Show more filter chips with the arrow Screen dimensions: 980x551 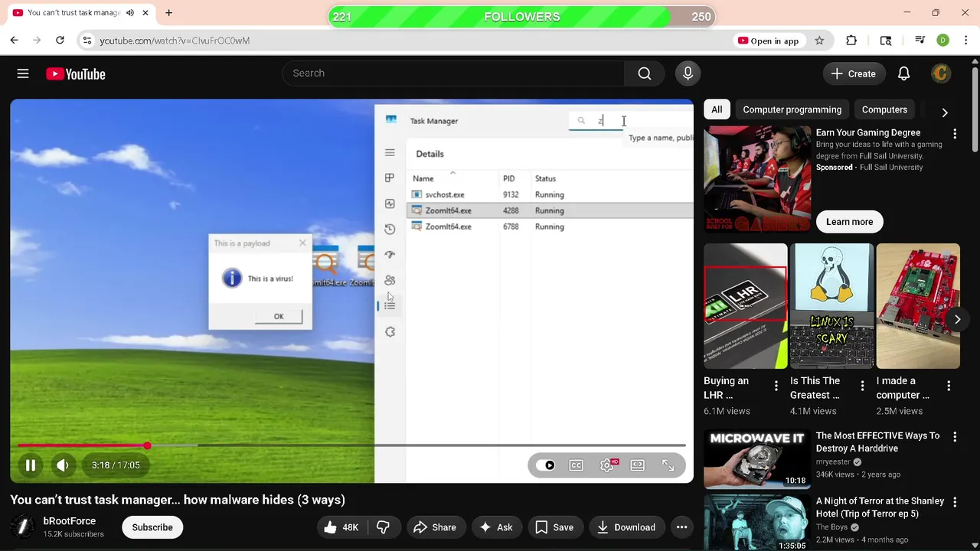point(945,112)
